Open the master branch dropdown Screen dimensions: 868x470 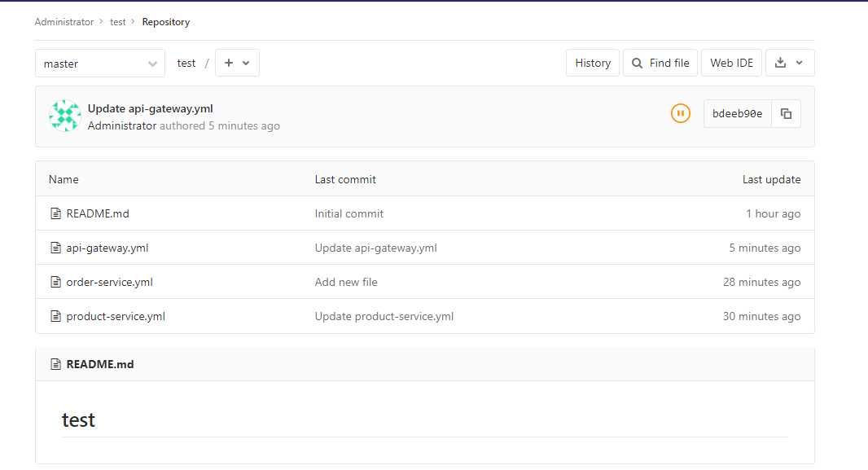pyautogui.click(x=100, y=63)
